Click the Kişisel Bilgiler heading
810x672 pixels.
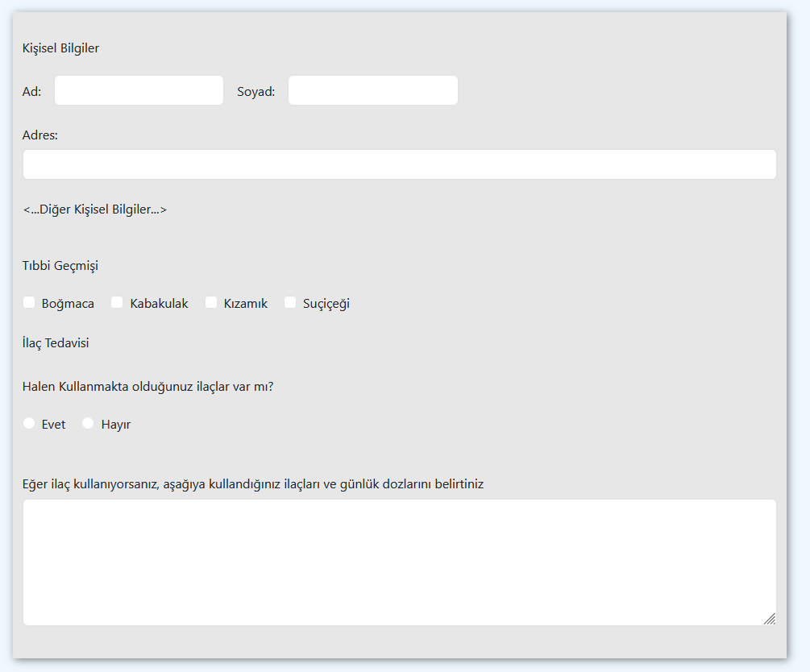60,48
